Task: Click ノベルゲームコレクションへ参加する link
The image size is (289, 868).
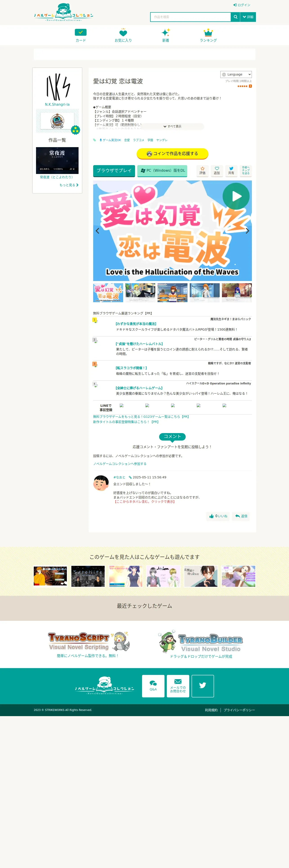Action: 120,464
